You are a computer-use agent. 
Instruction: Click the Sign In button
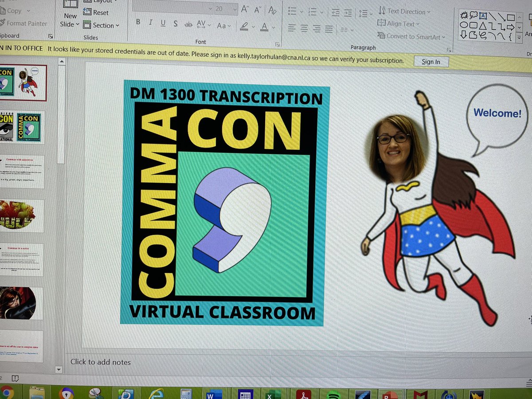pos(431,62)
